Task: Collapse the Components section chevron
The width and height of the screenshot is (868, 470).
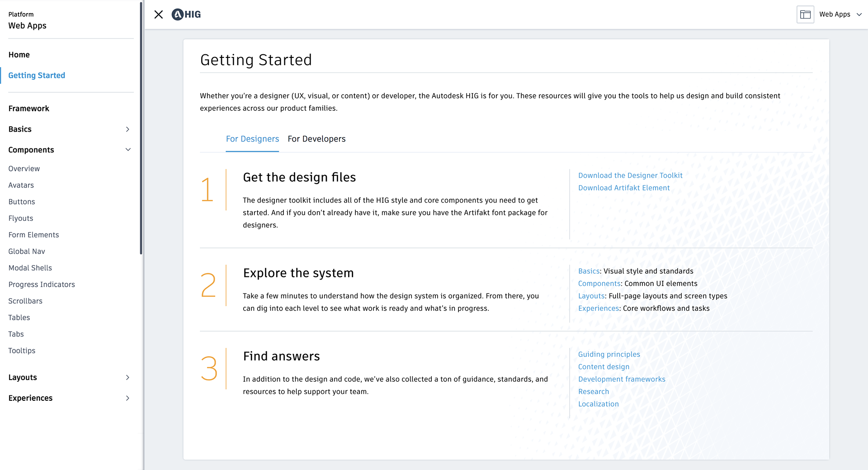Action: tap(128, 150)
